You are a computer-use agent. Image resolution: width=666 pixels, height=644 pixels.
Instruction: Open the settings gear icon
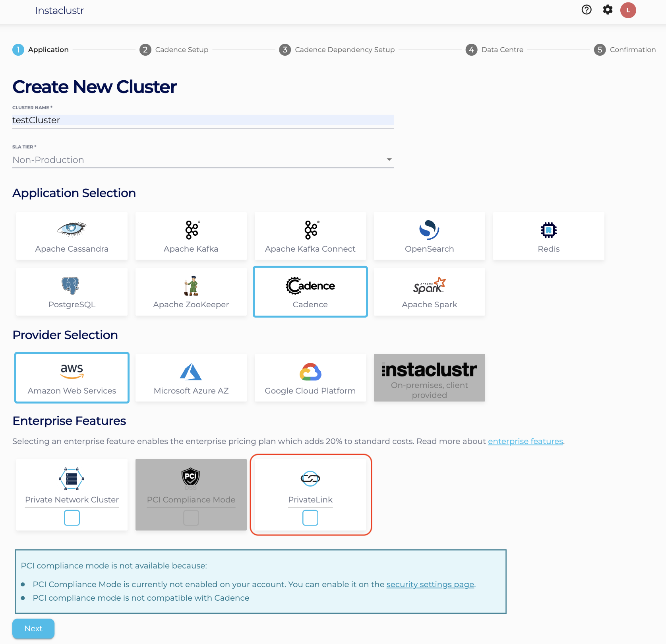click(608, 10)
